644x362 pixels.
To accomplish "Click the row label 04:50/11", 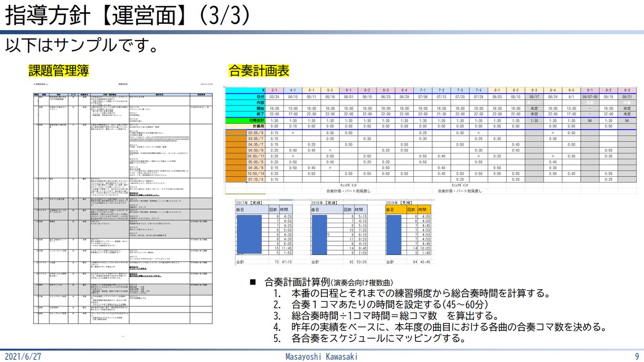I will (255, 156).
